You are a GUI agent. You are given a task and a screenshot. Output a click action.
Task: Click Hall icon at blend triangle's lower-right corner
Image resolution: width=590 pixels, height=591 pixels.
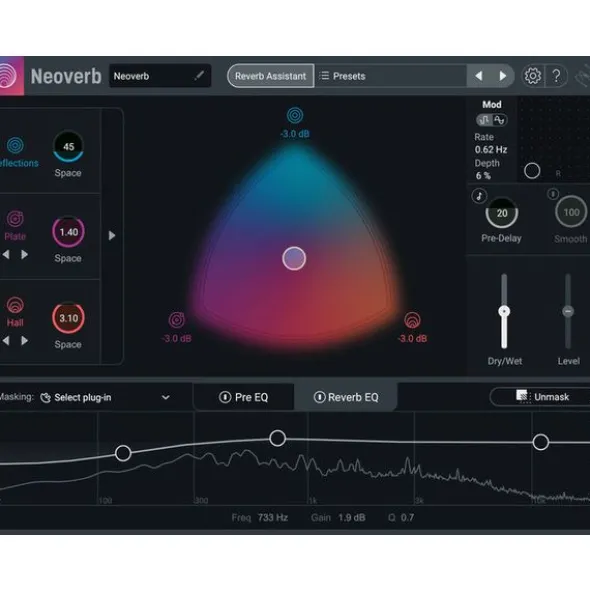tap(412, 320)
